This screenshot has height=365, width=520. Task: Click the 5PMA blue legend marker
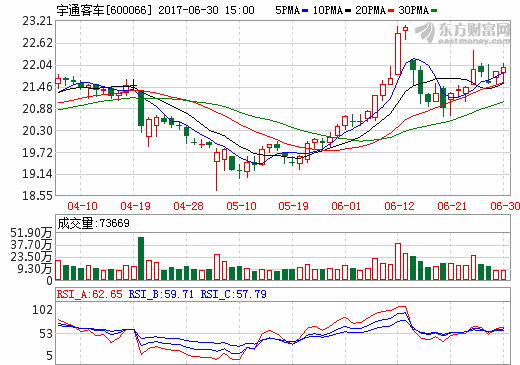click(x=305, y=11)
